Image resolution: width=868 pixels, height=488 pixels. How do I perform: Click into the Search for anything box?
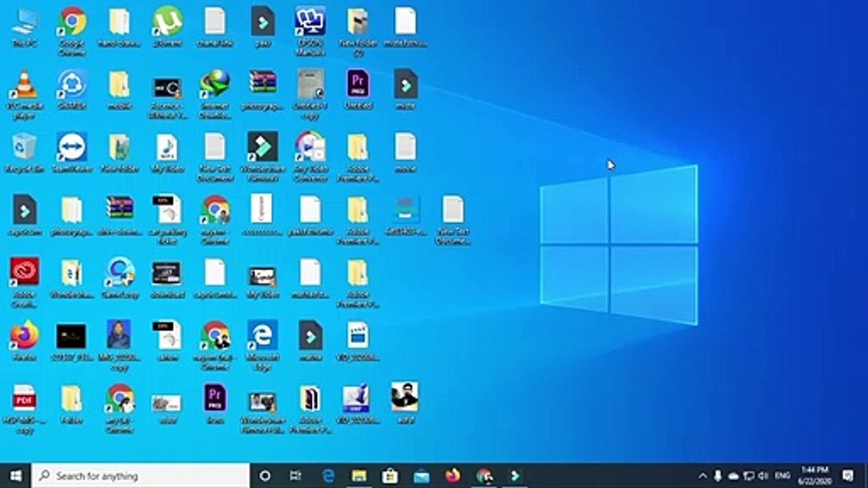pyautogui.click(x=140, y=476)
